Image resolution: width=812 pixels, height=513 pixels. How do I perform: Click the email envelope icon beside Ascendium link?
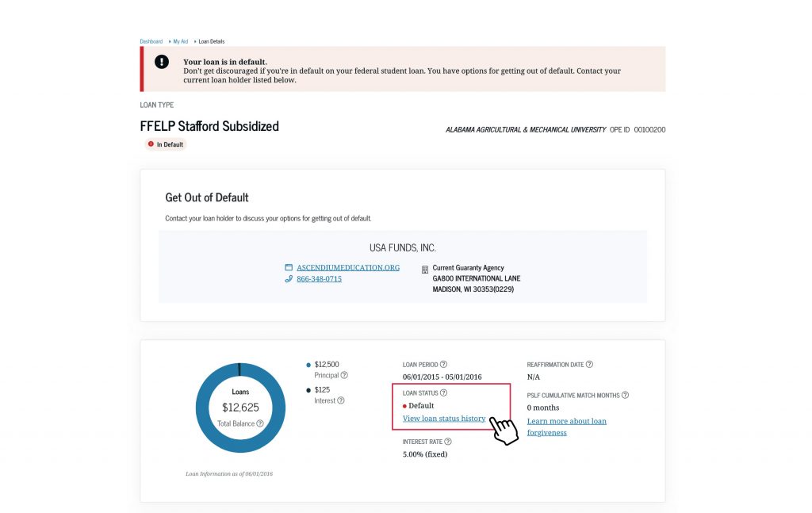289,267
